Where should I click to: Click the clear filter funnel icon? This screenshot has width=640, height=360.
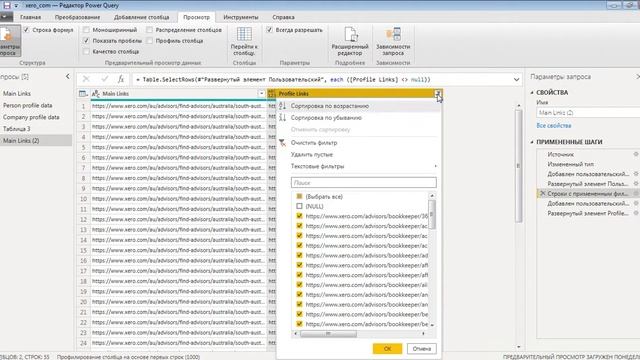pyautogui.click(x=282, y=142)
